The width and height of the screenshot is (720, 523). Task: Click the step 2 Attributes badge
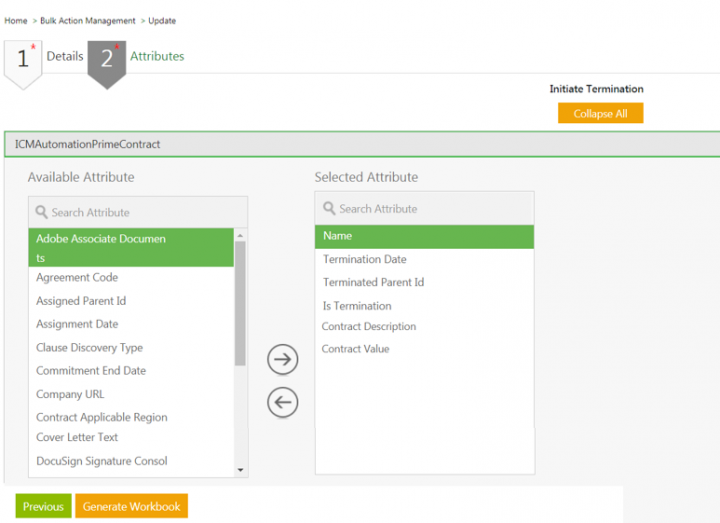(x=106, y=61)
